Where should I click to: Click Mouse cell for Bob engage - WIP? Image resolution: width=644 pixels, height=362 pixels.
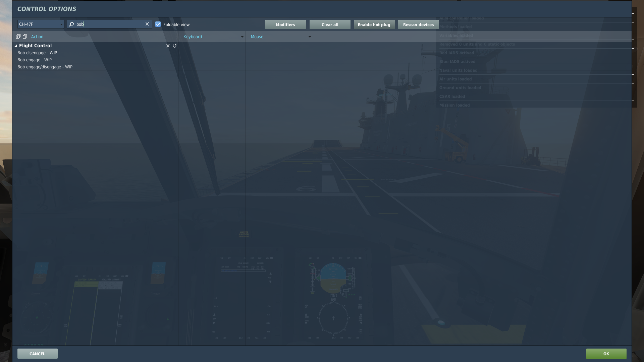pyautogui.click(x=279, y=60)
